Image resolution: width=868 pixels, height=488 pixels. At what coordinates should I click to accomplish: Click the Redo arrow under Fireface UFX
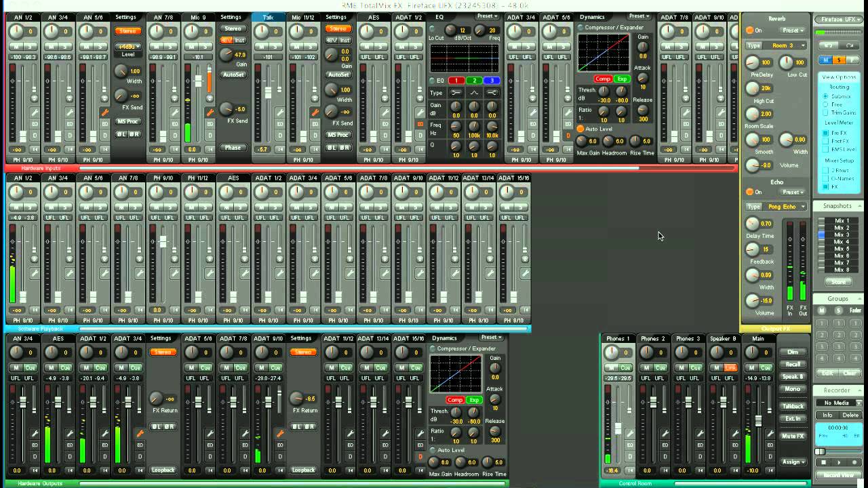click(849, 45)
